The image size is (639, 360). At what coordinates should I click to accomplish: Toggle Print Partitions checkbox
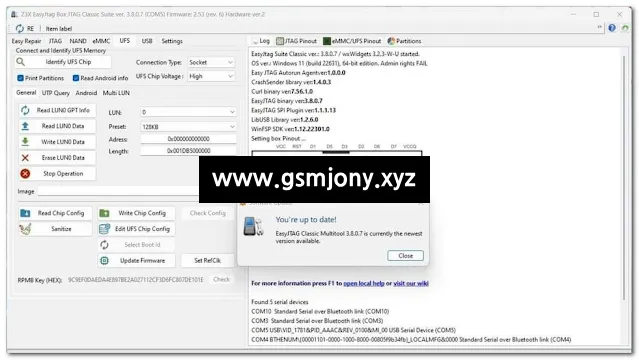(x=20, y=78)
